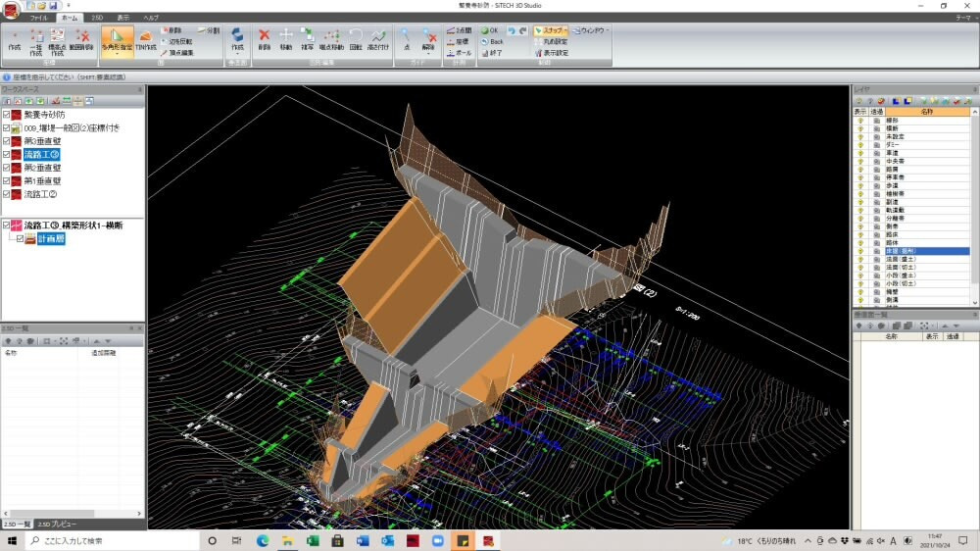Open the ファイル menu tab
980x551 pixels.
pyautogui.click(x=38, y=18)
